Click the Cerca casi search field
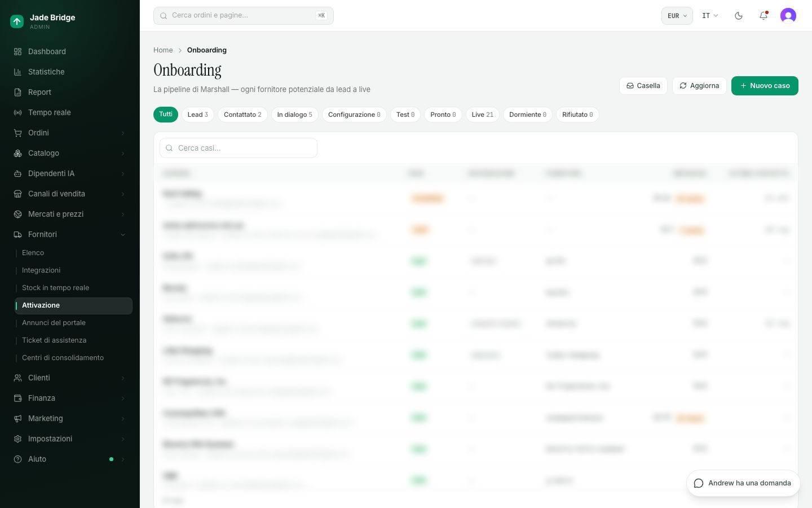 (239, 148)
